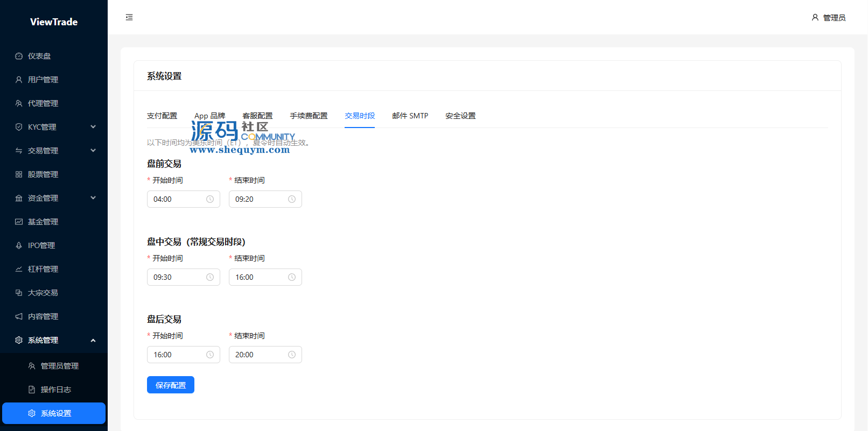Click the 仪表盘 dashboard icon
This screenshot has height=431, width=868.
tap(19, 56)
